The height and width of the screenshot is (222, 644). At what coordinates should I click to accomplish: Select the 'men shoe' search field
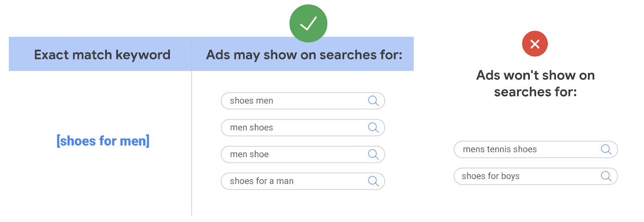[x=303, y=154]
